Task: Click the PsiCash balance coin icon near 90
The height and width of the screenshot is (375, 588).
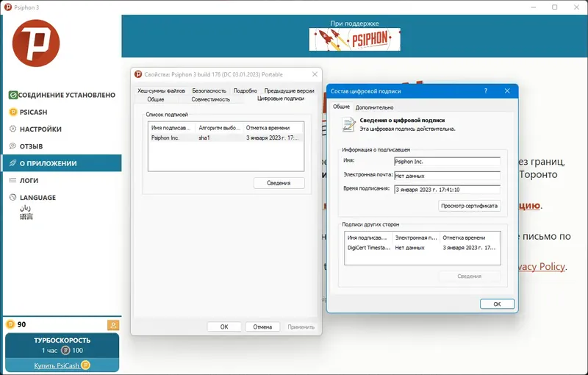Action: click(10, 324)
